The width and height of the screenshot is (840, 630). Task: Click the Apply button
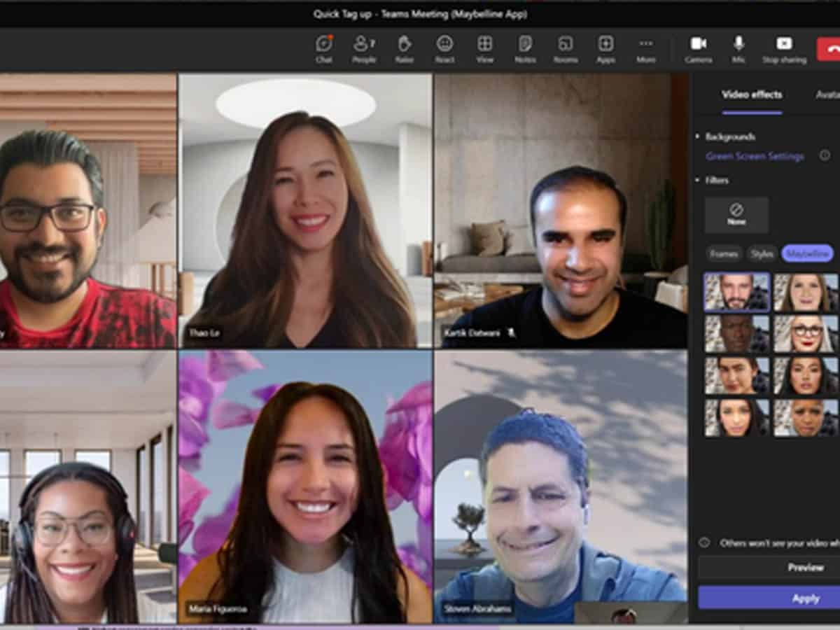805,598
